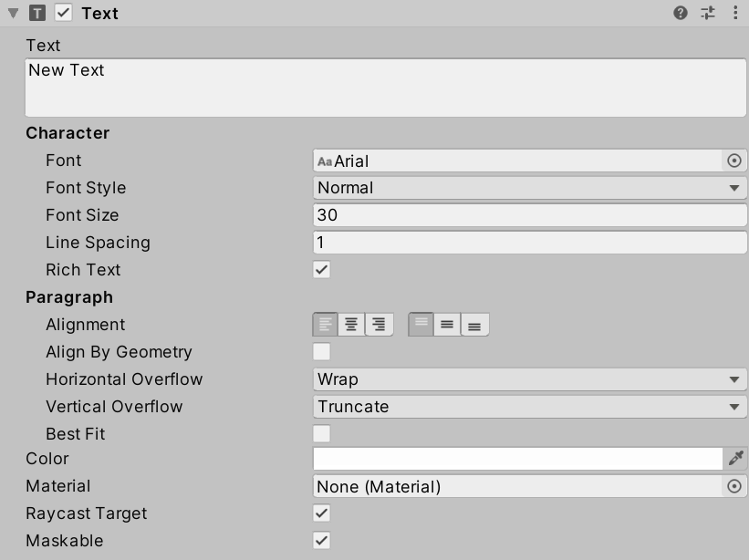Open the Text component more options menu
The height and width of the screenshot is (560, 749).
pyautogui.click(x=735, y=13)
